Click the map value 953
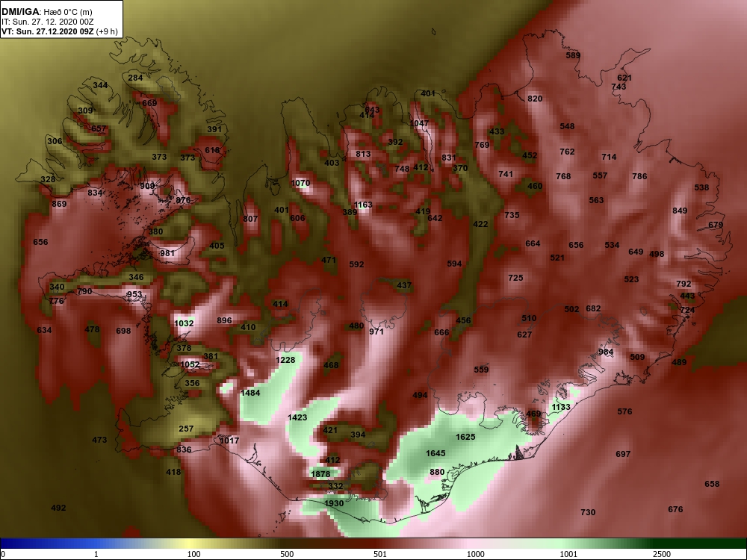 point(134,294)
